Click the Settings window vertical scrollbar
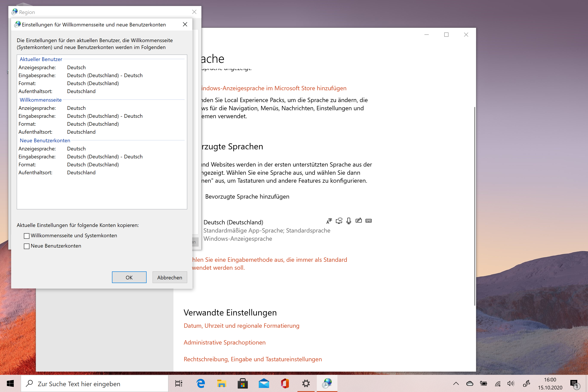Image resolution: width=588 pixels, height=392 pixels. pyautogui.click(x=475, y=206)
